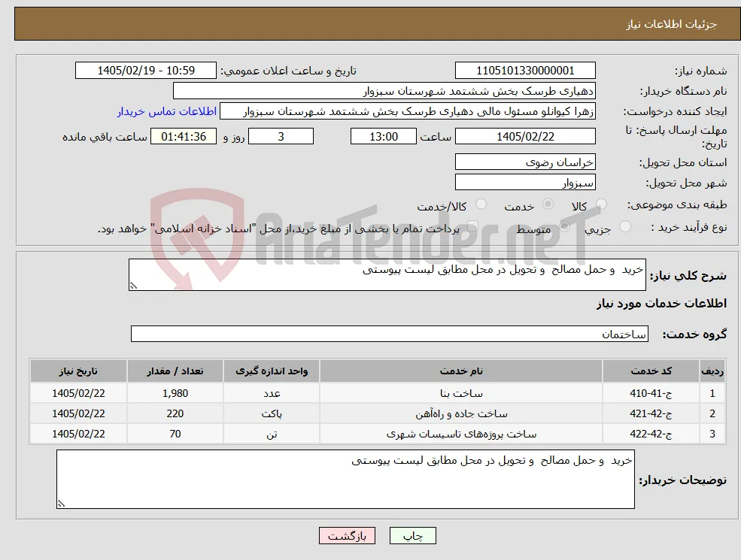741x560 pixels.
Task: Open اطلاعات تماس خریدار link
Action: [167, 111]
